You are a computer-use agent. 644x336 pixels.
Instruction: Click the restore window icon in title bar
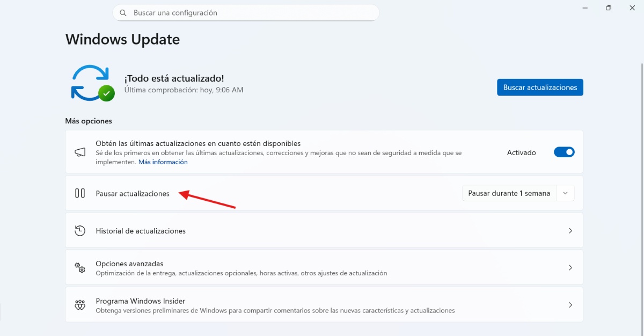[609, 8]
